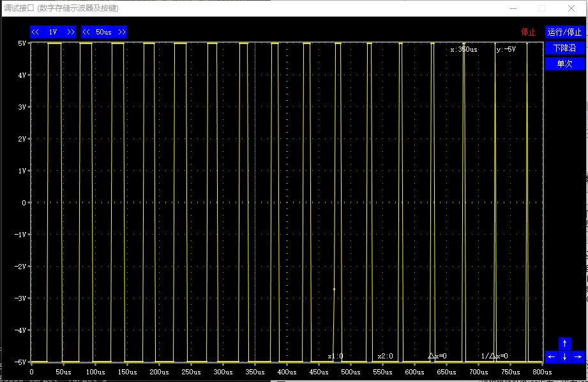The height and width of the screenshot is (382, 588).
Task: Decrease the 1V voltage scale
Action: (x=36, y=32)
